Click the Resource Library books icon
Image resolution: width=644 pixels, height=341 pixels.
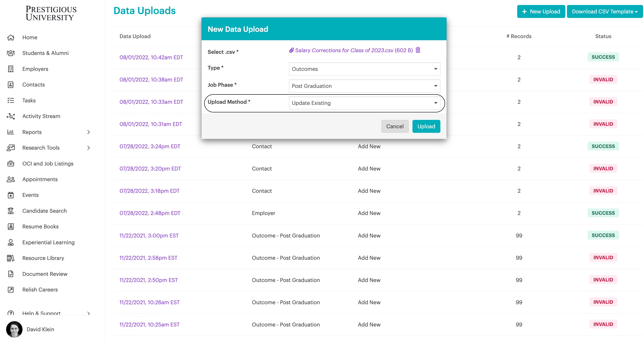point(10,258)
